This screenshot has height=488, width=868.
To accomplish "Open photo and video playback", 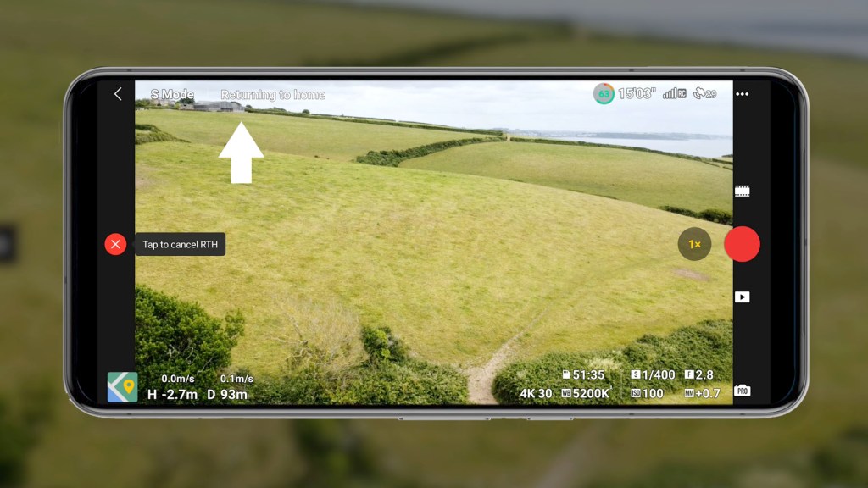I will coord(743,297).
